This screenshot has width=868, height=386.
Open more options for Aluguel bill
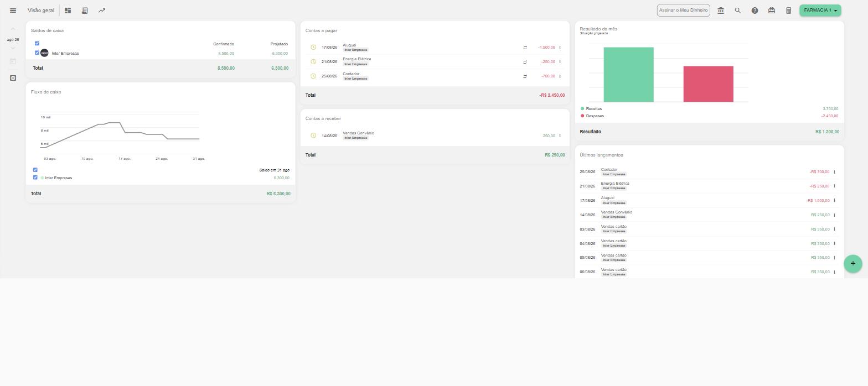click(x=560, y=48)
